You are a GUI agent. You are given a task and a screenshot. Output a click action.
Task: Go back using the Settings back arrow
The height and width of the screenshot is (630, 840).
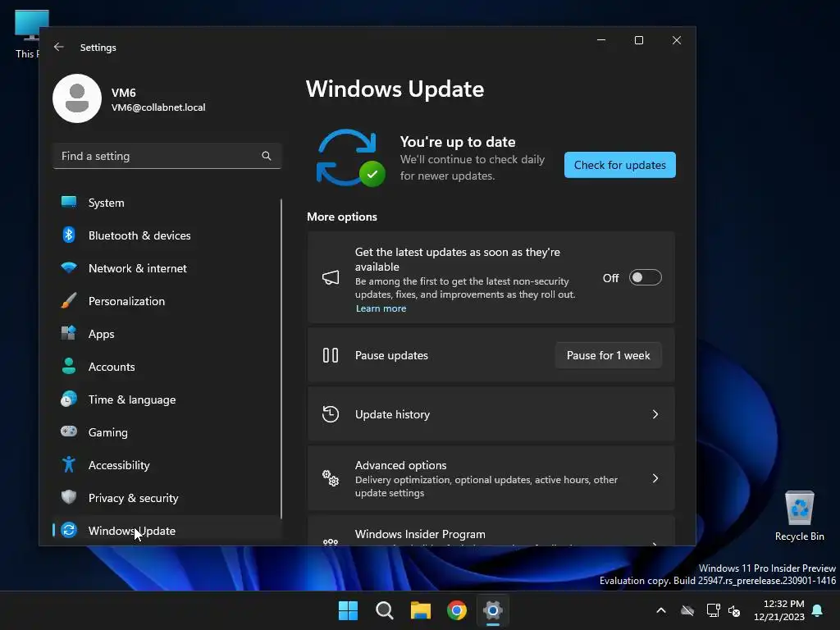pyautogui.click(x=59, y=47)
